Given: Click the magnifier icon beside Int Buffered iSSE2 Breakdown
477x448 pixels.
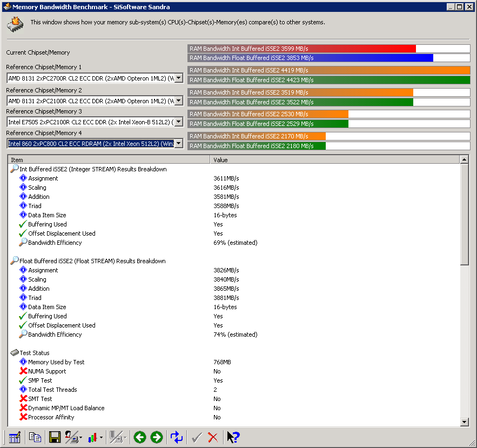Looking at the screenshot, I should [14, 169].
